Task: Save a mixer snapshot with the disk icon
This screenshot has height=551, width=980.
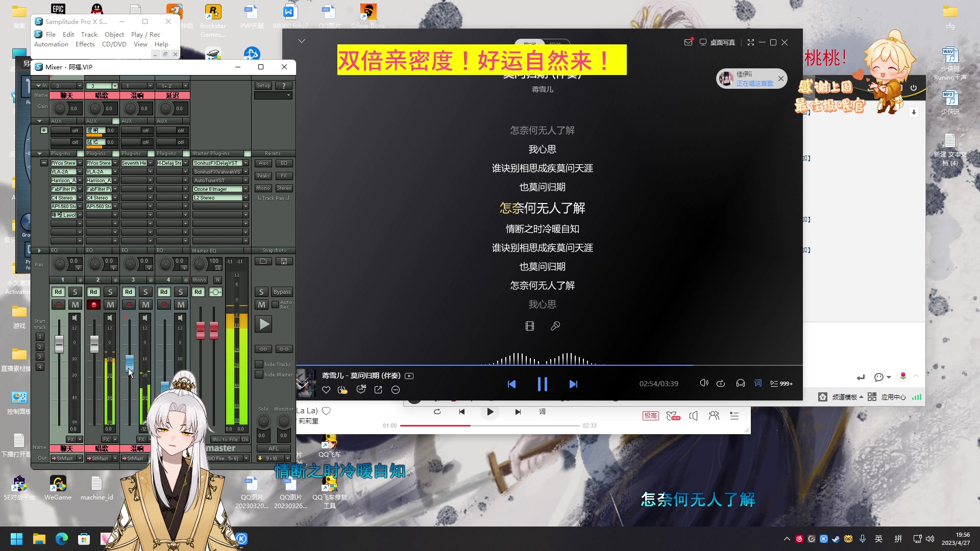Action: coord(284,261)
